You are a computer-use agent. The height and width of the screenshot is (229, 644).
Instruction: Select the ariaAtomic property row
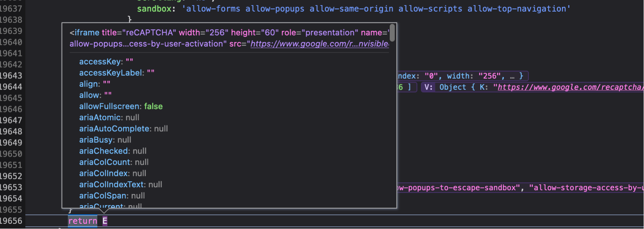[109, 117]
